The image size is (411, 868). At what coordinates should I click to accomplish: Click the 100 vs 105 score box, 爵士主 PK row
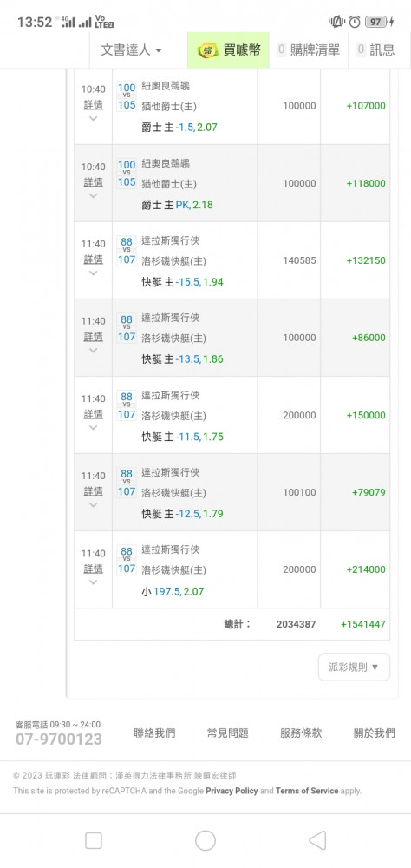(127, 174)
